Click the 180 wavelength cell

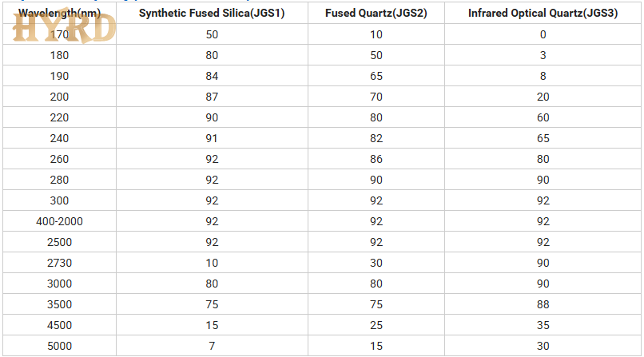(59, 55)
